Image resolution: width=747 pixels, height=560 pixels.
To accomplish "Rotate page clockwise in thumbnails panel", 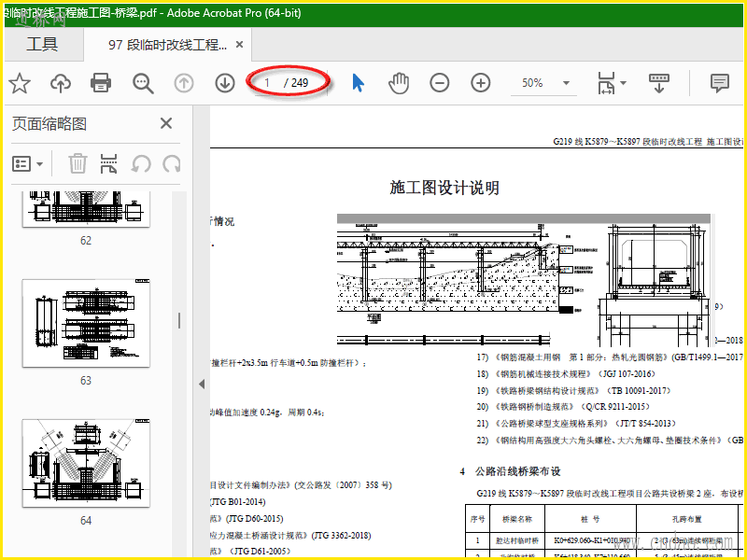I will 172,164.
